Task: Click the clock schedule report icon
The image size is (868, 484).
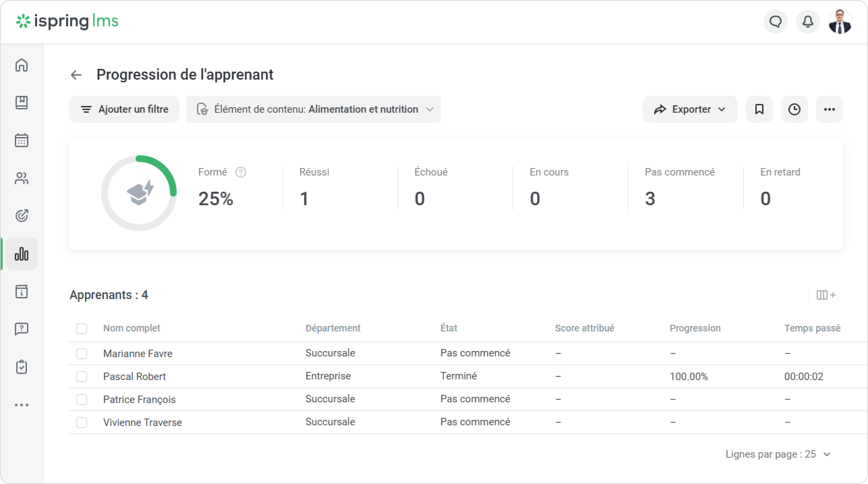Action: click(794, 109)
